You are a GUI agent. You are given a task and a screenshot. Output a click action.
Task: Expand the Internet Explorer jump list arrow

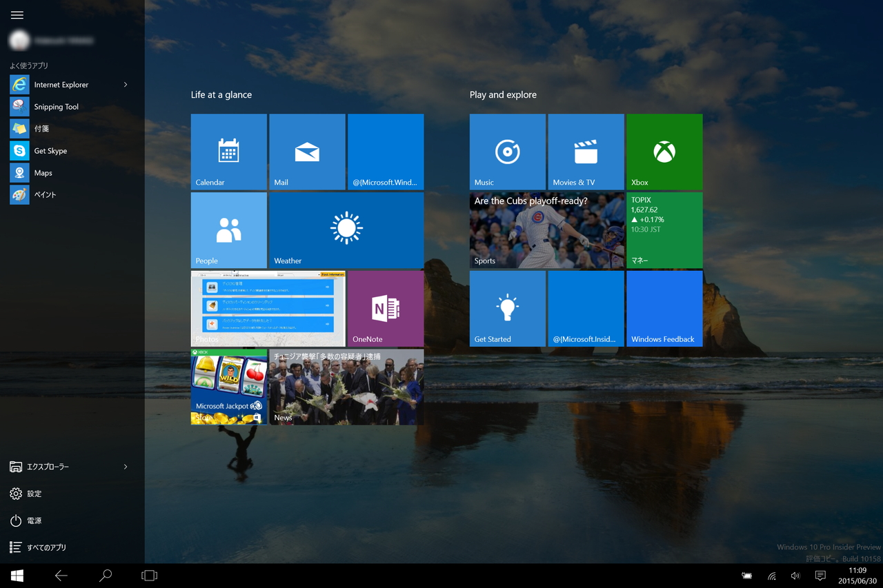pos(126,85)
